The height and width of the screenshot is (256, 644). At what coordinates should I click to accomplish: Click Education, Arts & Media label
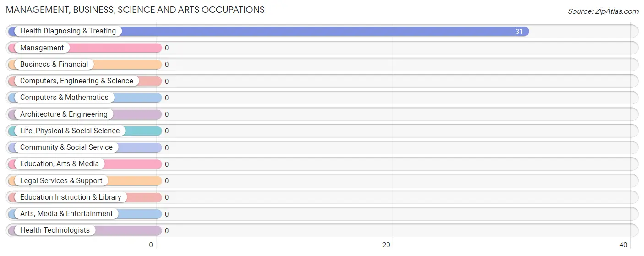[x=60, y=163]
